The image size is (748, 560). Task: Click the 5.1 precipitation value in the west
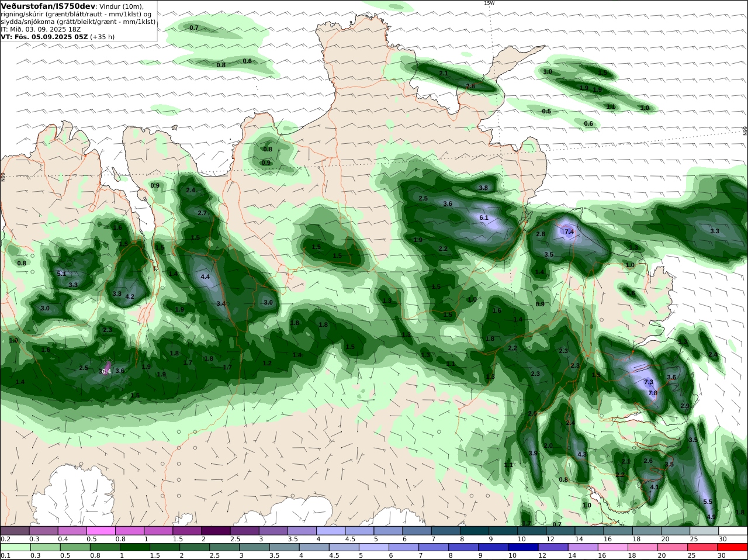[x=61, y=273]
